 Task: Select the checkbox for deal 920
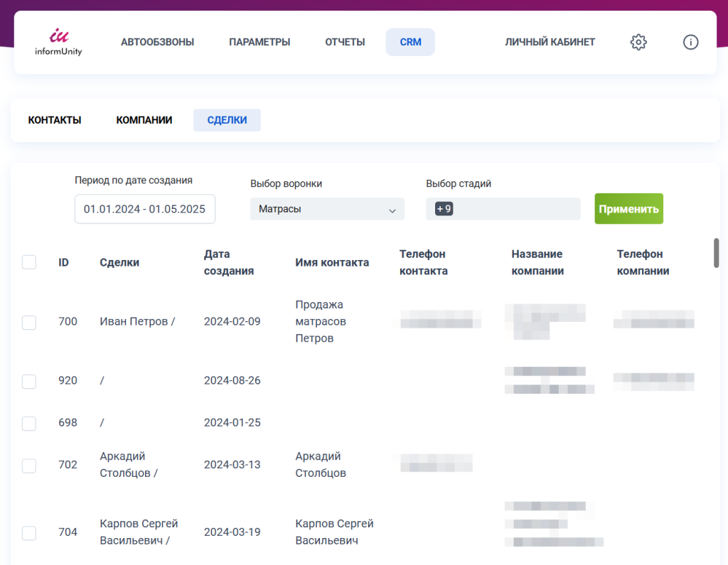coord(29,381)
